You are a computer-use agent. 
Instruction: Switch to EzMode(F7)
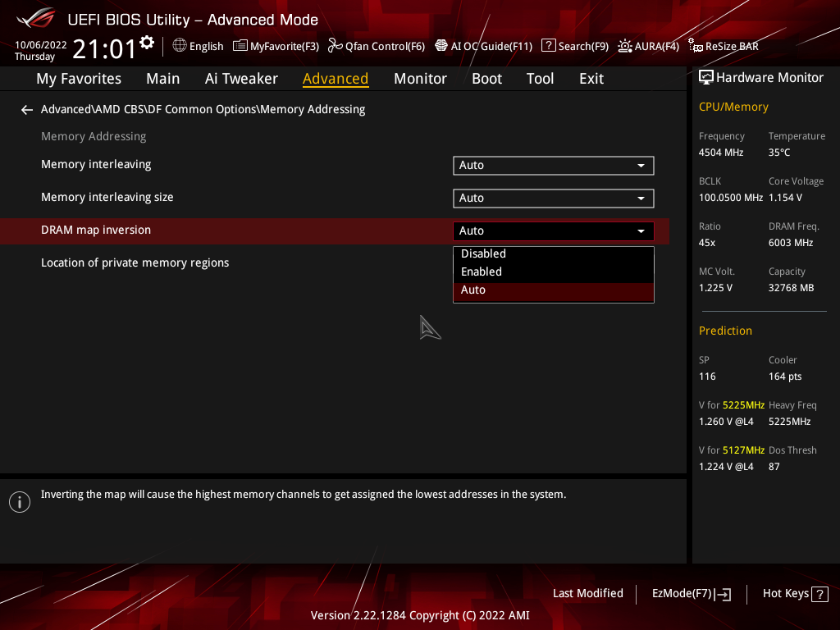pyautogui.click(x=691, y=593)
